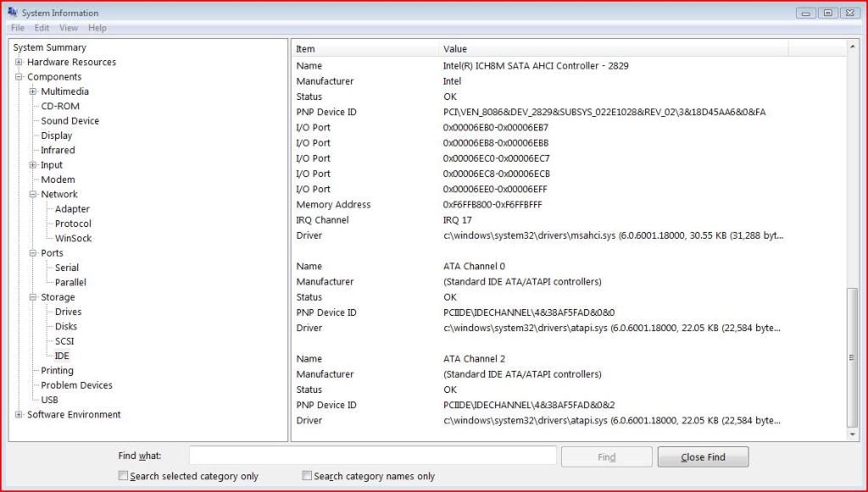Expand the Hardware Resources tree node
The width and height of the screenshot is (868, 492).
[19, 63]
